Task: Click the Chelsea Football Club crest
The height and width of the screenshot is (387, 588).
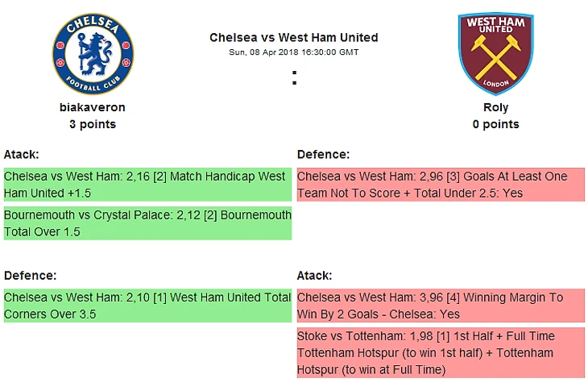Action: tap(93, 54)
